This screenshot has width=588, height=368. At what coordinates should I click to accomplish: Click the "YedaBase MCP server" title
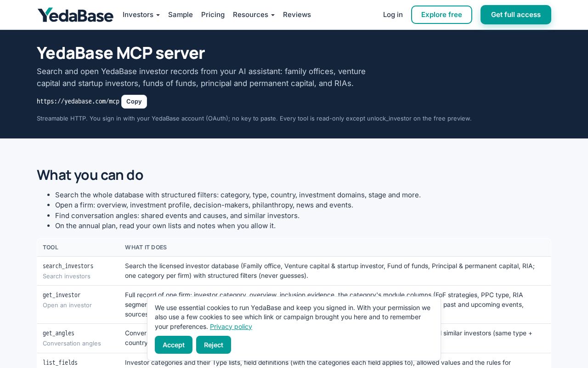121,53
